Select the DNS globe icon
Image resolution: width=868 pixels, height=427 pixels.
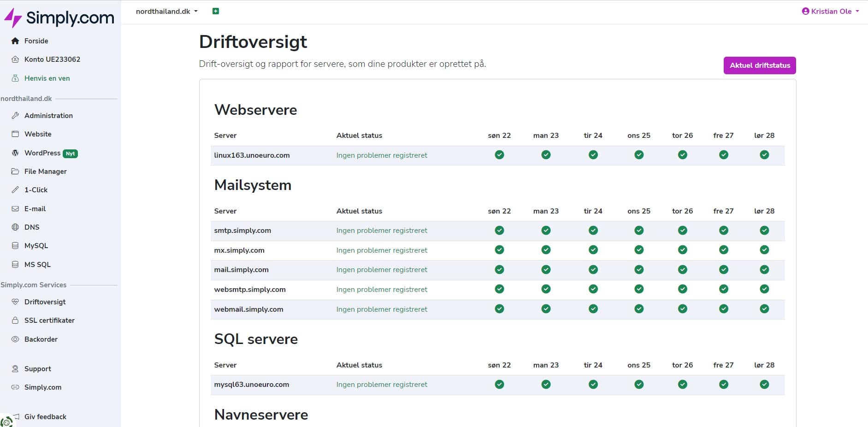coord(15,227)
